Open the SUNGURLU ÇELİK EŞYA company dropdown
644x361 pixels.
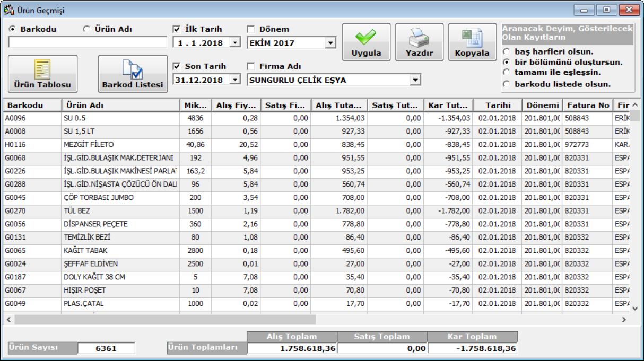(415, 80)
